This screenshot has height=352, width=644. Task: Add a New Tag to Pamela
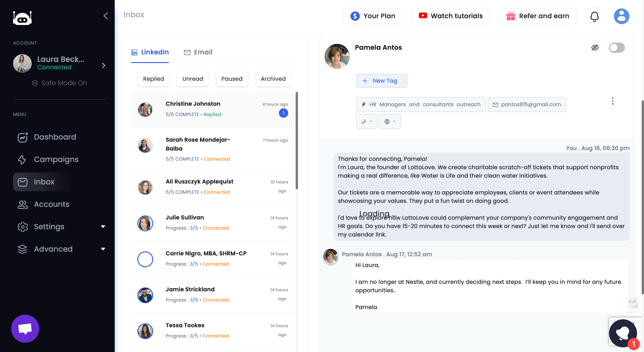coord(381,81)
